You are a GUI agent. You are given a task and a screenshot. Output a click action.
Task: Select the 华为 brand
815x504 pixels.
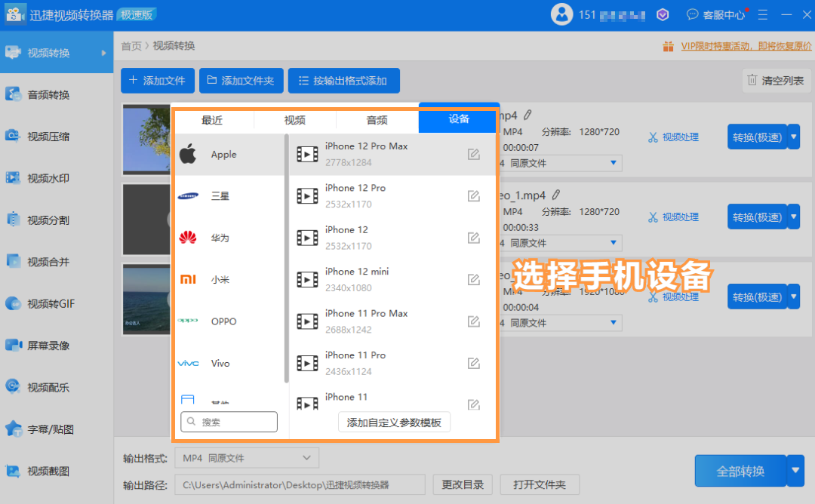tap(229, 238)
